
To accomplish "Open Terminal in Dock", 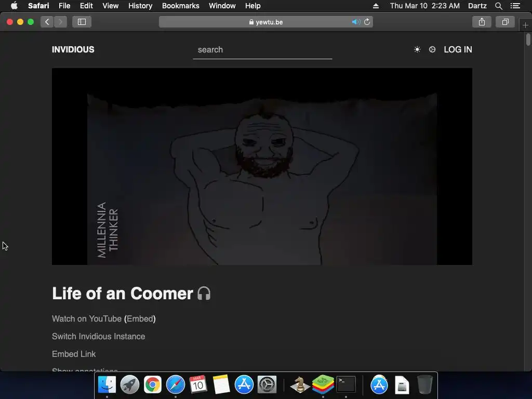I will point(345,384).
